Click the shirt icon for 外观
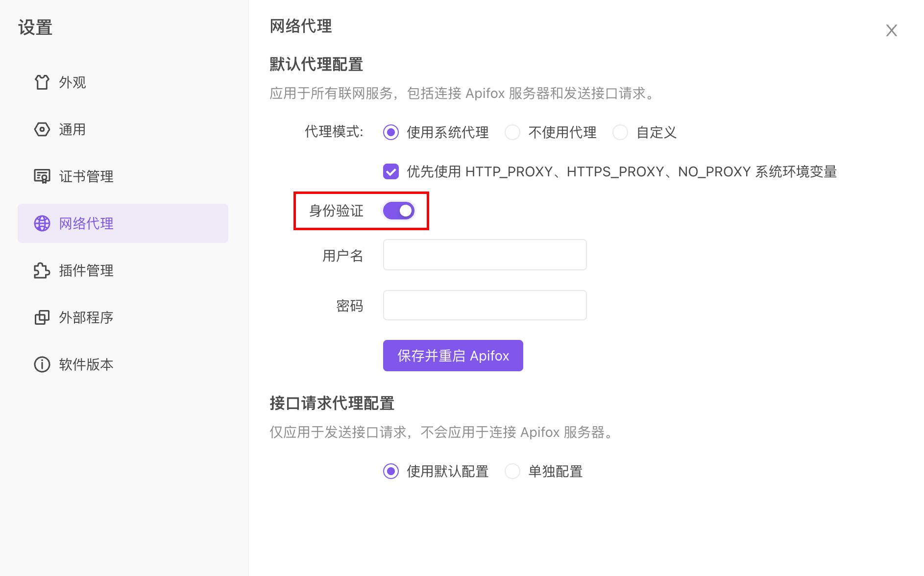 tap(42, 82)
